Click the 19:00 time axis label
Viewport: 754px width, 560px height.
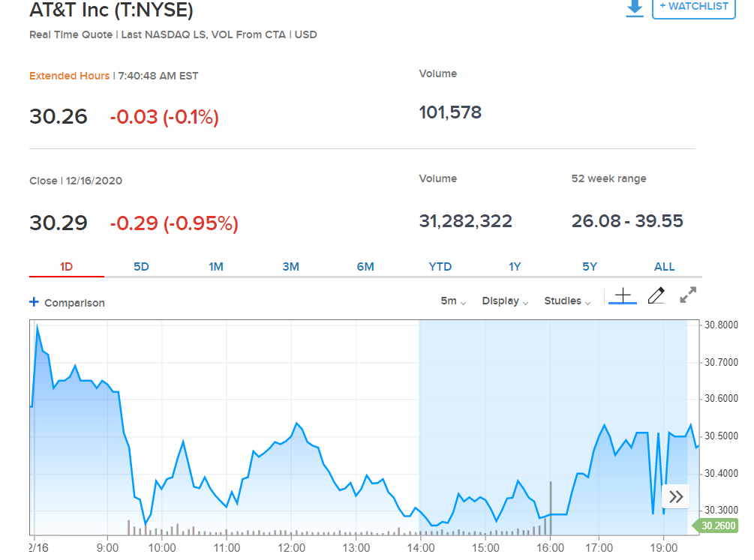(x=664, y=548)
